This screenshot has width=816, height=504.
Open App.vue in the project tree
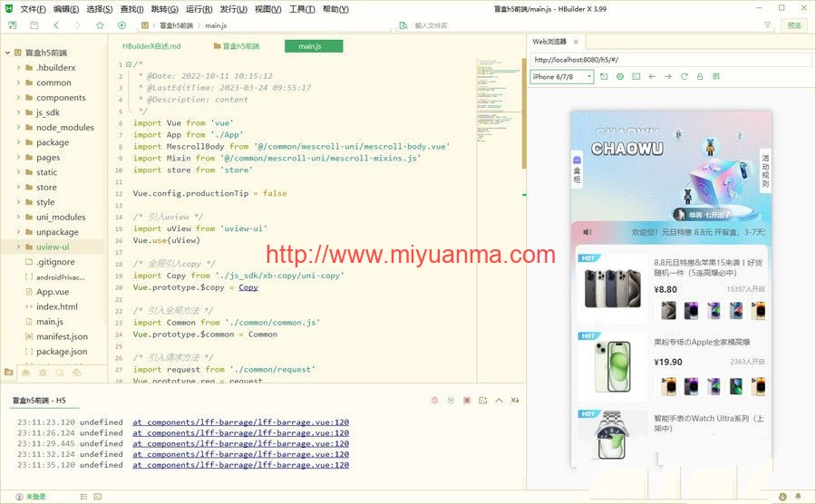tap(53, 292)
